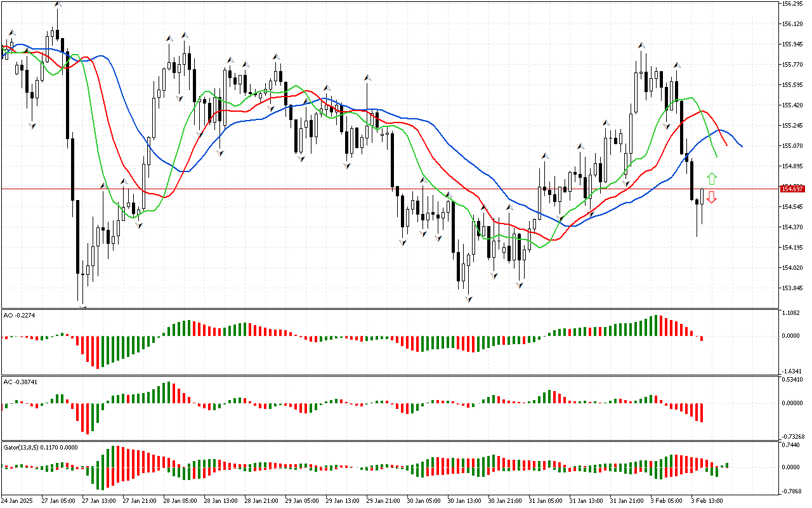Click the AO -0.2274 indicator label
This screenshot has height=508, width=812.
coord(18,315)
